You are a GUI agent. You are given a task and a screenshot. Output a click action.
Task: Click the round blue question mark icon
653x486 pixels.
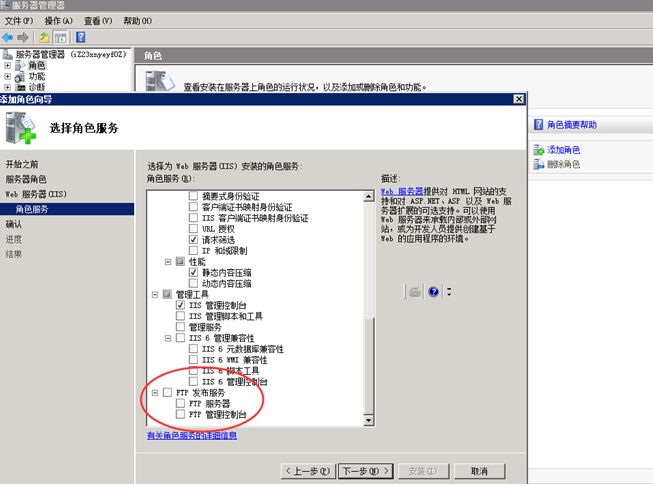(x=434, y=292)
